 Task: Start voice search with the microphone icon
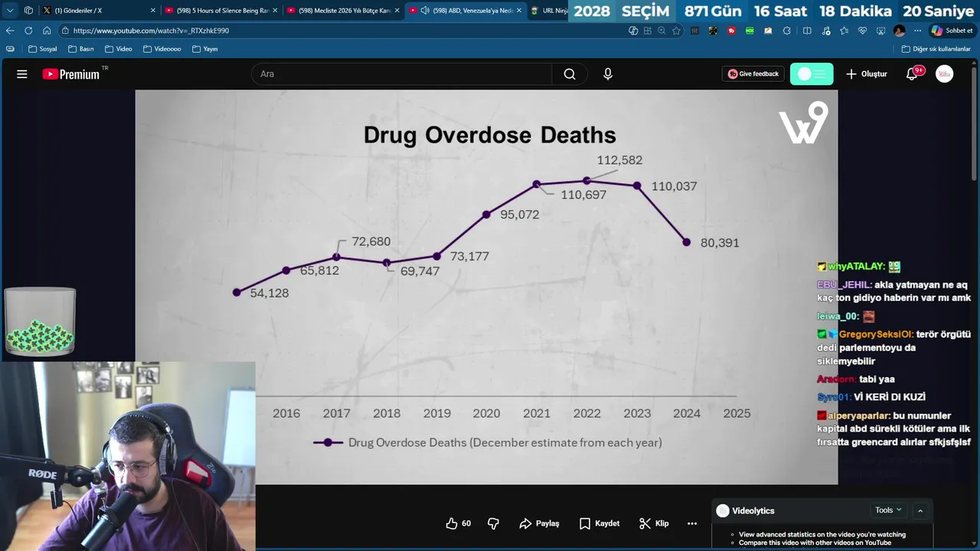608,74
